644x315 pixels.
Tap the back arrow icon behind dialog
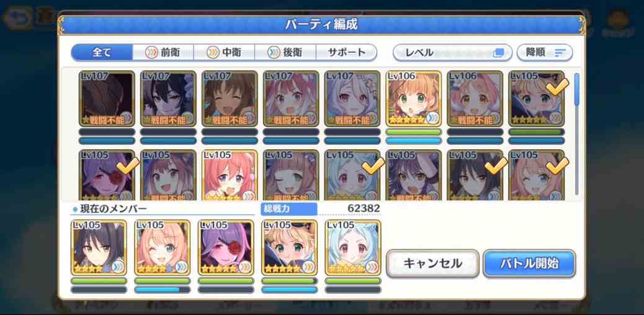coord(19,19)
